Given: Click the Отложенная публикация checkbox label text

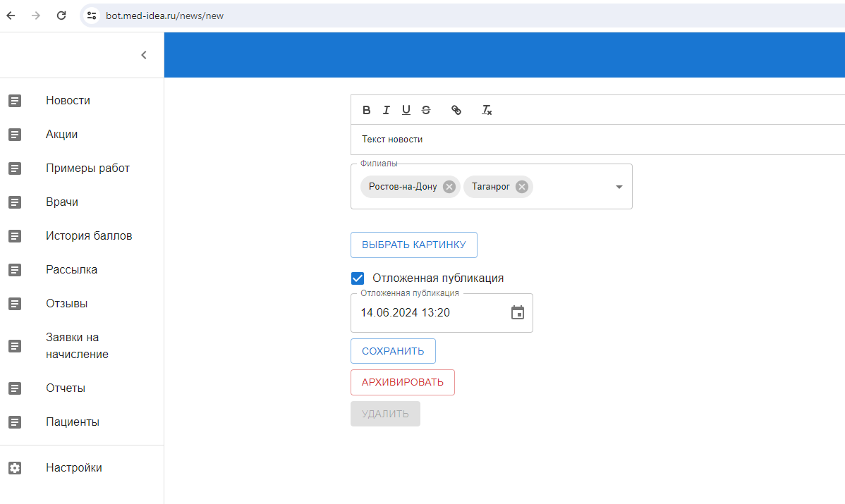Looking at the screenshot, I should [438, 278].
